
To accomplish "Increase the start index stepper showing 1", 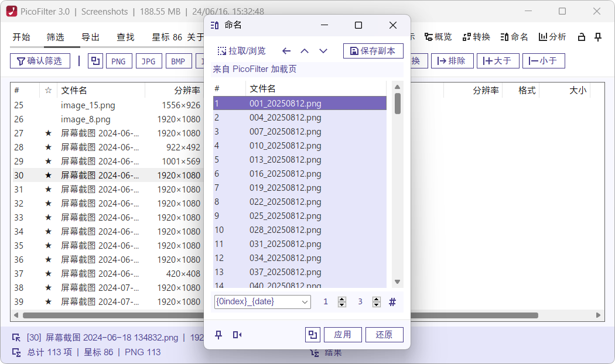I will [x=342, y=299].
